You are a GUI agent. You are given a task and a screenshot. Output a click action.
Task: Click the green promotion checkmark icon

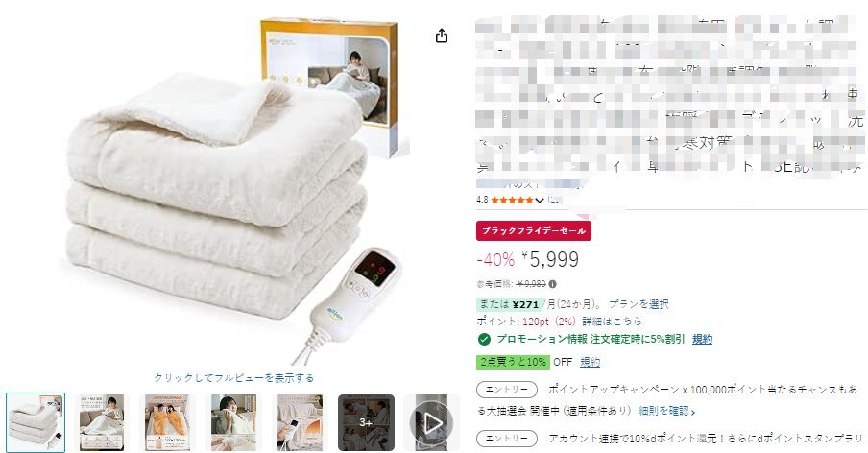(x=484, y=339)
